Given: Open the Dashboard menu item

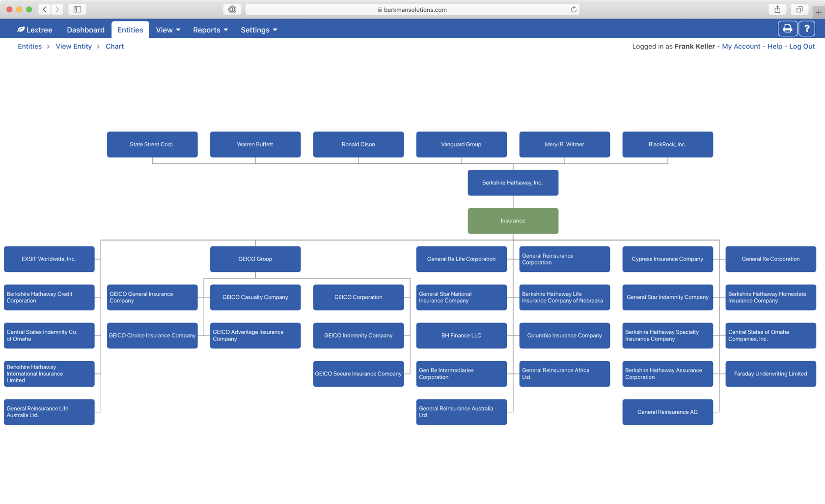Looking at the screenshot, I should (85, 30).
